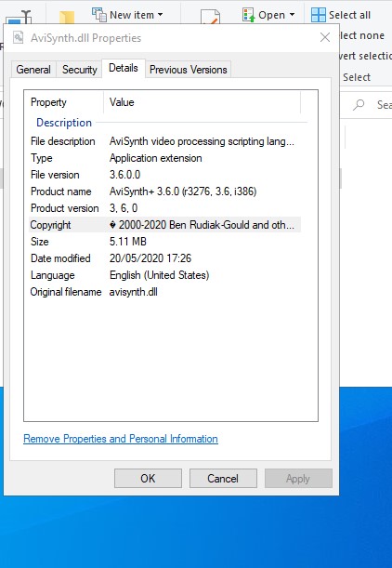This screenshot has width=392, height=568.
Task: Click Remove Properties and Personal Information link
Action: pos(121,439)
